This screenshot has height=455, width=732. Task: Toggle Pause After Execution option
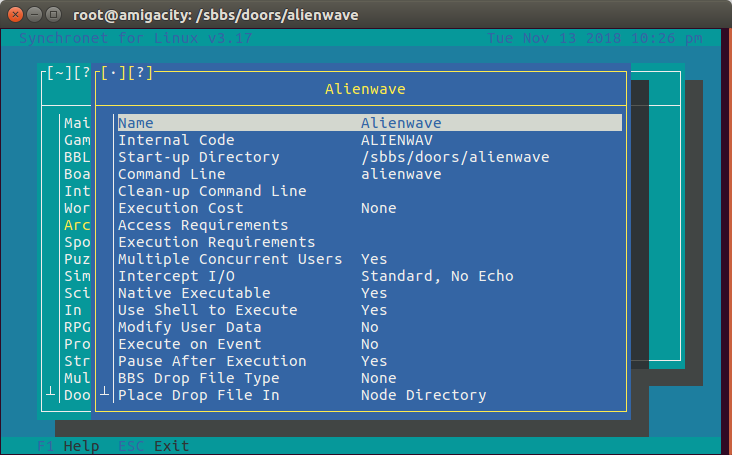[x=370, y=361]
